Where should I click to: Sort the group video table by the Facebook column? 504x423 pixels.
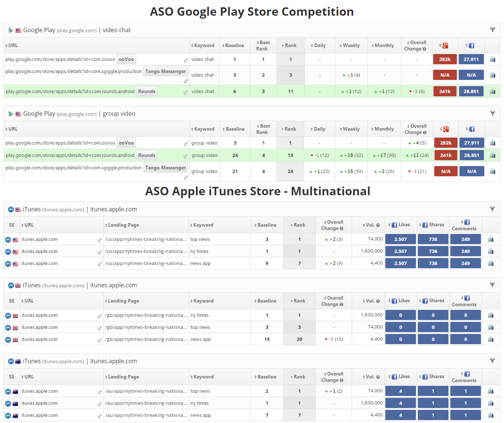click(x=470, y=129)
